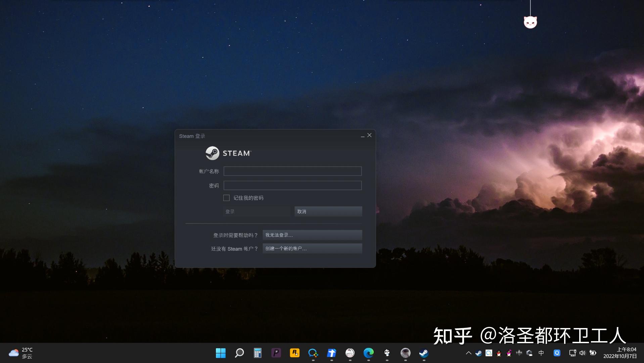Click the white chat bubble tray icon
The height and width of the screenshot is (363, 644).
tap(489, 353)
